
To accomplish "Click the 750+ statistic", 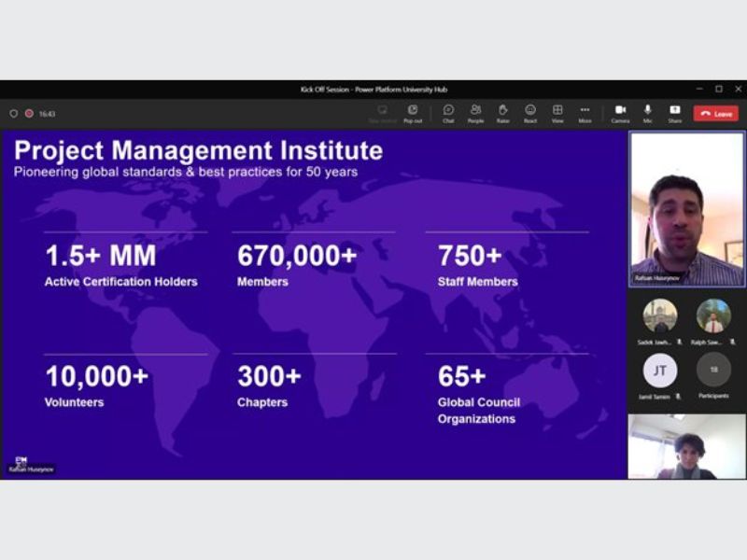I will click(470, 255).
